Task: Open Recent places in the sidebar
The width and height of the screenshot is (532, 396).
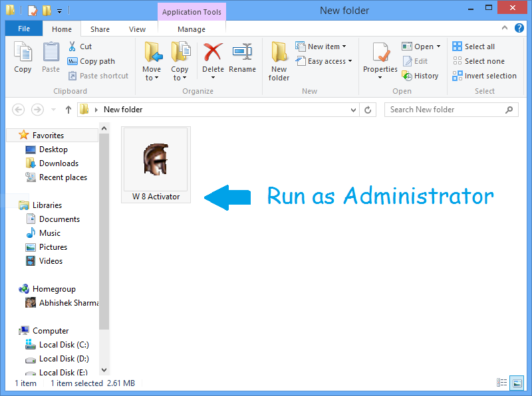Action: tap(63, 177)
